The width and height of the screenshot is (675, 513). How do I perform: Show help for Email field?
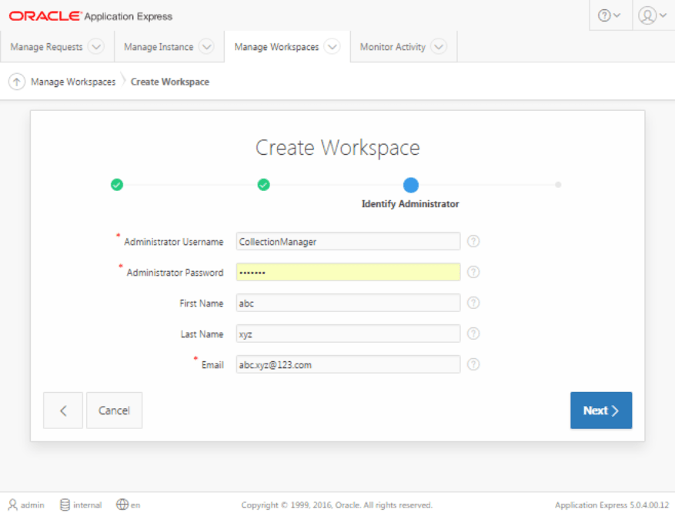click(473, 365)
